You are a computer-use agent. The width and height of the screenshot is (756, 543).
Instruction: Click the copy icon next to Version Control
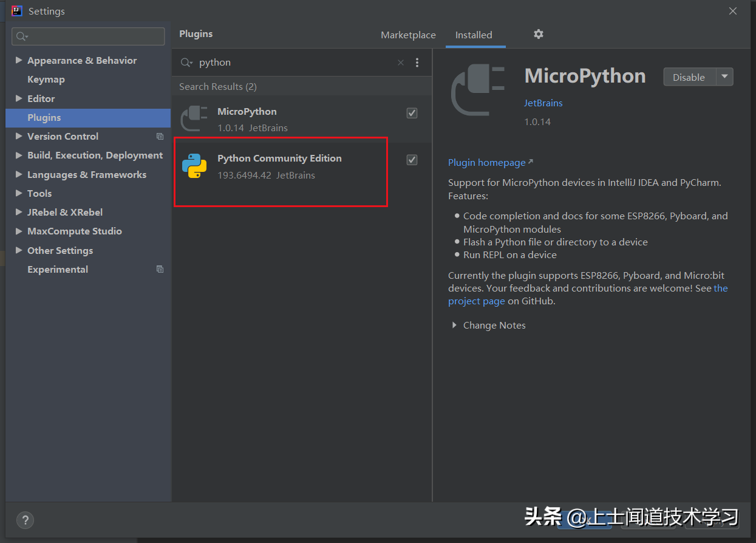coord(160,137)
